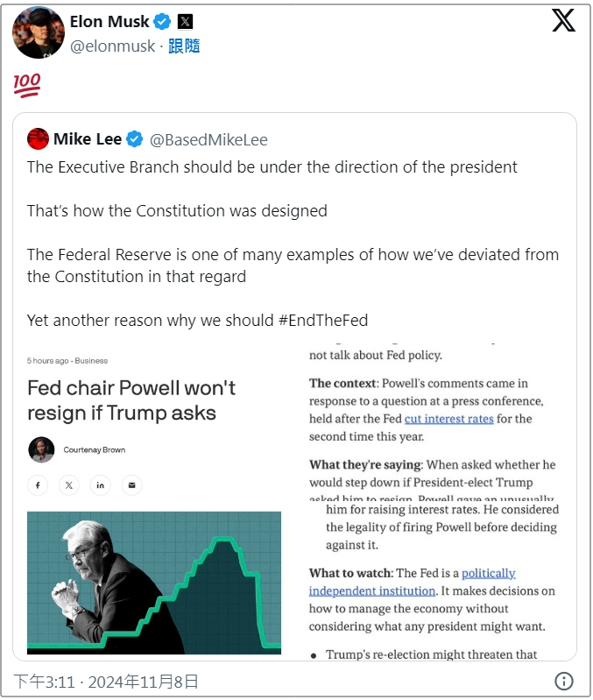Click the email share icon in article
The image size is (593, 700).
point(131,484)
